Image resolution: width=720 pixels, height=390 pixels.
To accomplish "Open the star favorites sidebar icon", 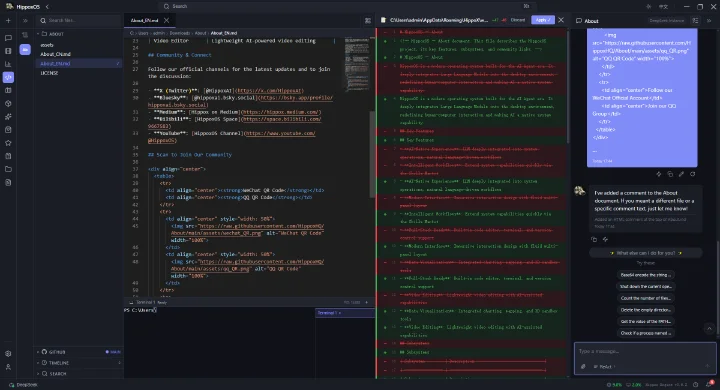I will [x=8, y=143].
